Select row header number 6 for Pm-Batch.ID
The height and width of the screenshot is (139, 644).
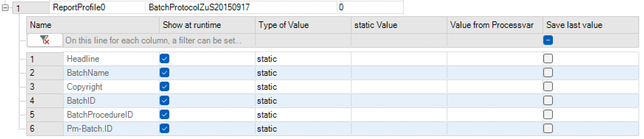(45, 129)
